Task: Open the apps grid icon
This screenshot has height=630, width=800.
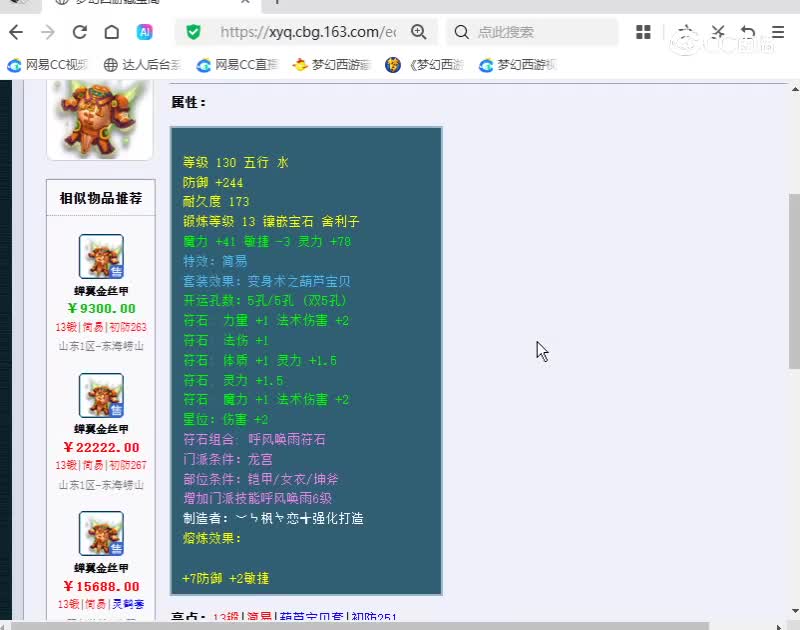Action: point(643,32)
